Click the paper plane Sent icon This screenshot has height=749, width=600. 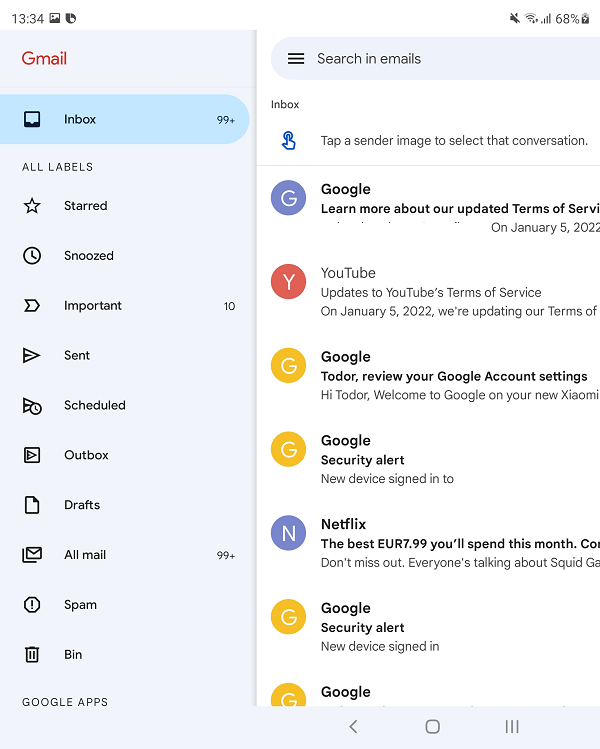click(32, 355)
